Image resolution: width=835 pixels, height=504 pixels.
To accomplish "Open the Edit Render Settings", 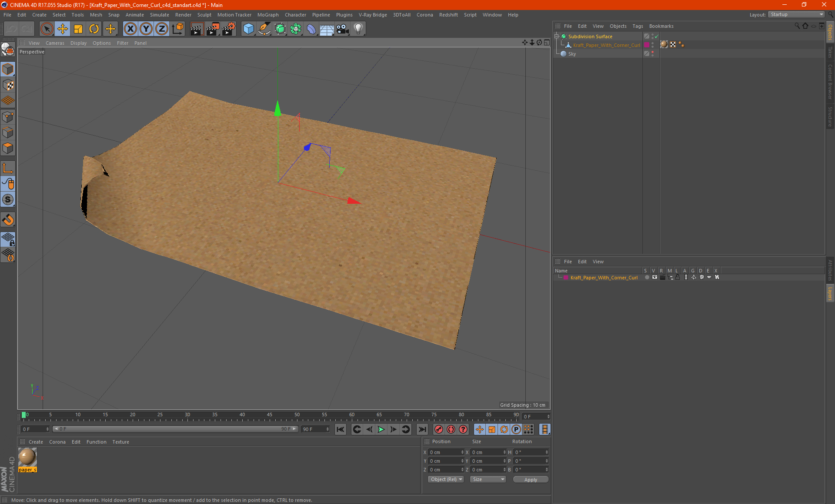I will point(229,29).
